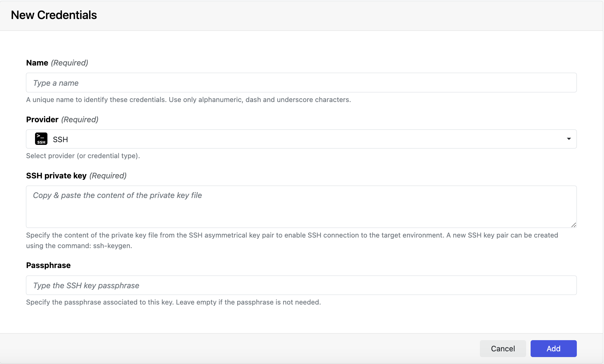Click the private key textarea resize handle
Screen dimensions: 604x364
(x=573, y=225)
